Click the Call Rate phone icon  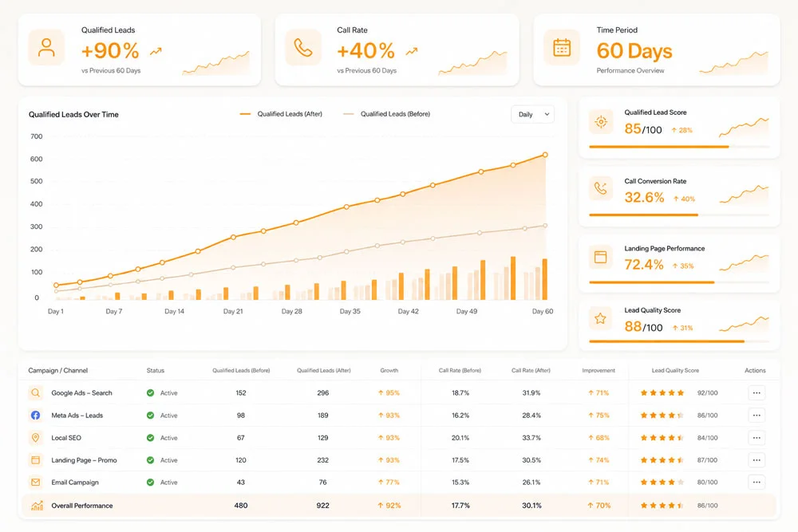303,47
